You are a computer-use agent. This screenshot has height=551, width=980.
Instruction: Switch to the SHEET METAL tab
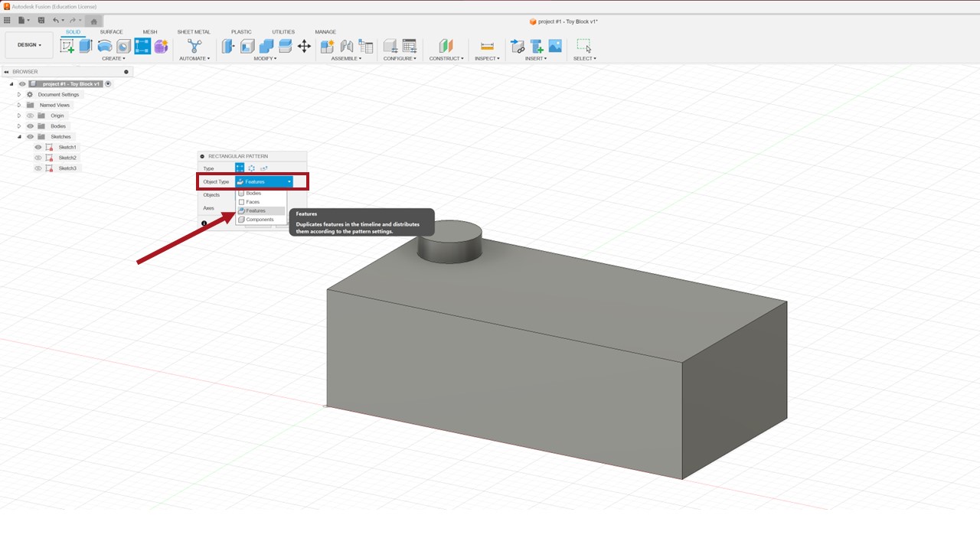pyautogui.click(x=194, y=32)
